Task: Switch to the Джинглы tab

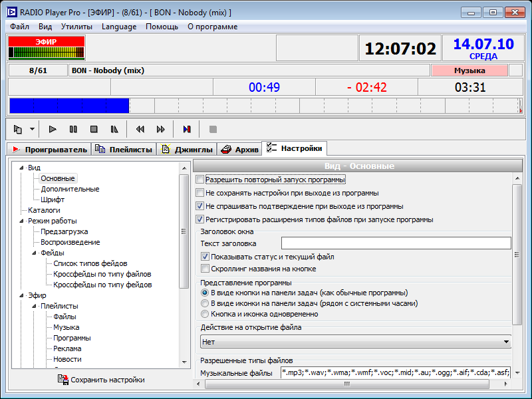Action: [187, 149]
